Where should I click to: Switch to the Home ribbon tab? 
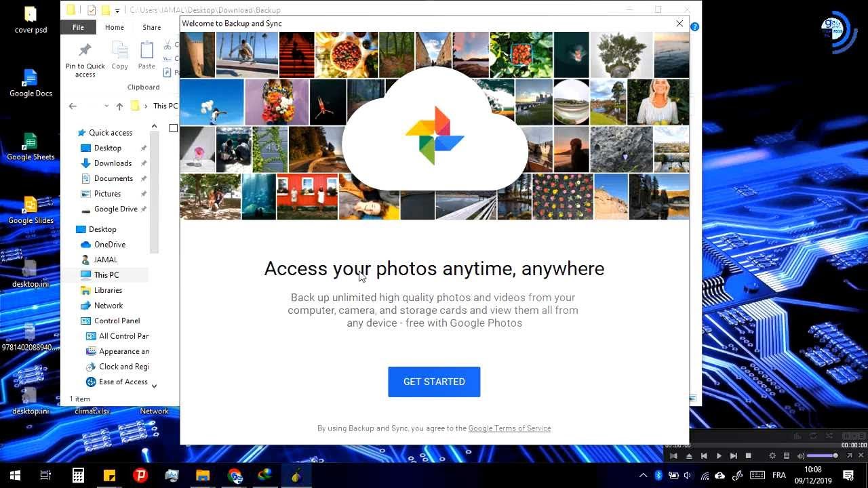115,27
